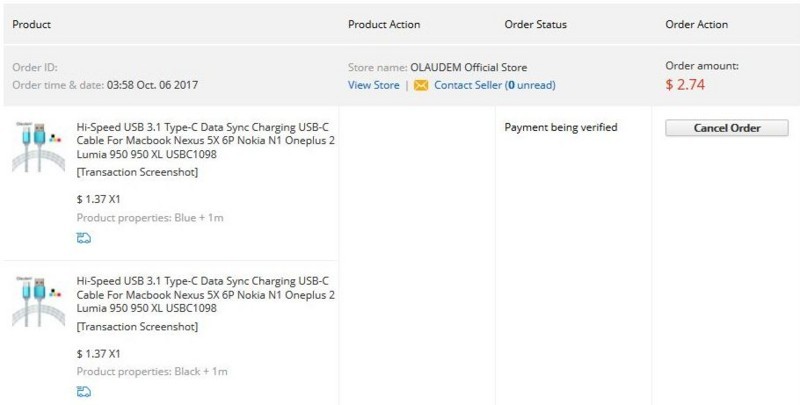View Transaction Screenshot for the Black cable

point(137,326)
